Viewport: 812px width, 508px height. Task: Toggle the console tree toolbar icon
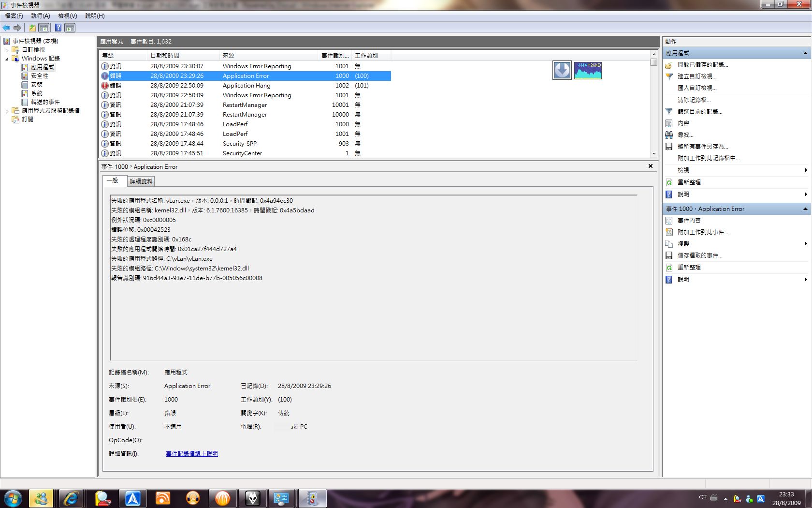point(44,28)
